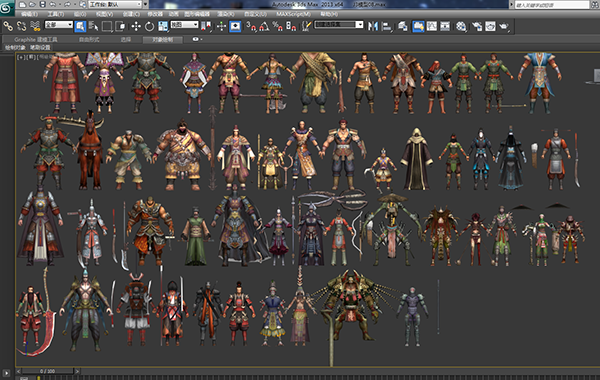Click the Render Production teapot icon

(x=504, y=26)
